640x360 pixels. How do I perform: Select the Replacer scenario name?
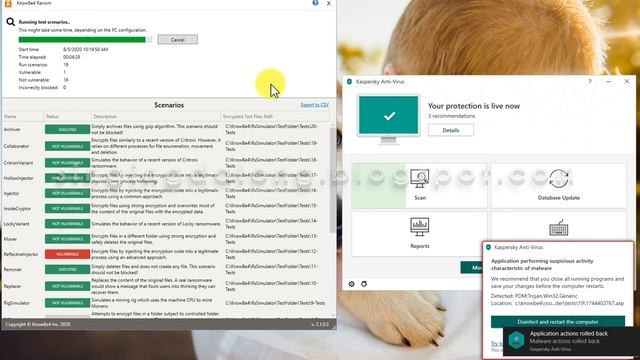12,286
